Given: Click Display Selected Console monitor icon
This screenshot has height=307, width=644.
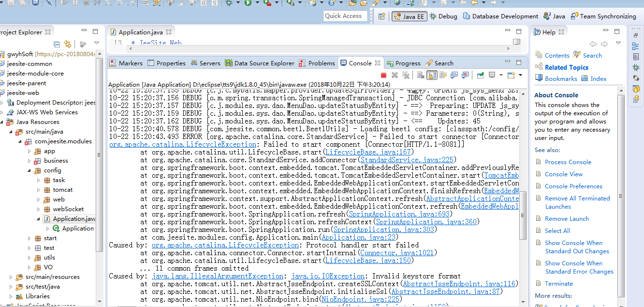Looking at the screenshot, I should coord(492,75).
